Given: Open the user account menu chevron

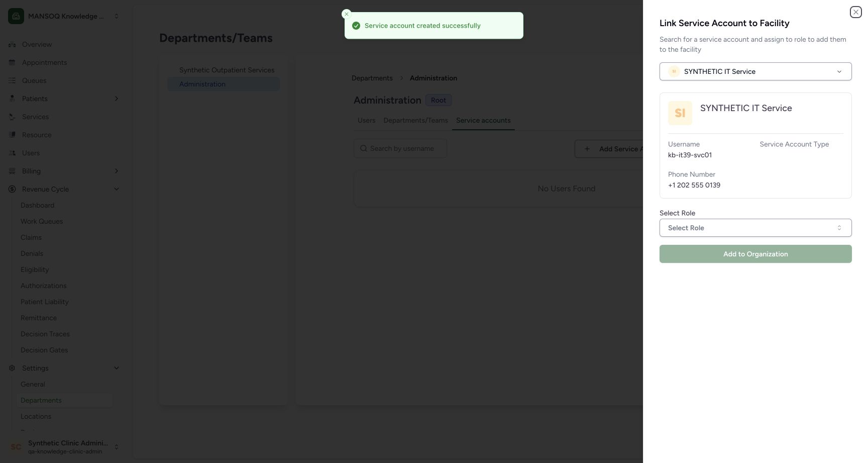Looking at the screenshot, I should (x=117, y=447).
